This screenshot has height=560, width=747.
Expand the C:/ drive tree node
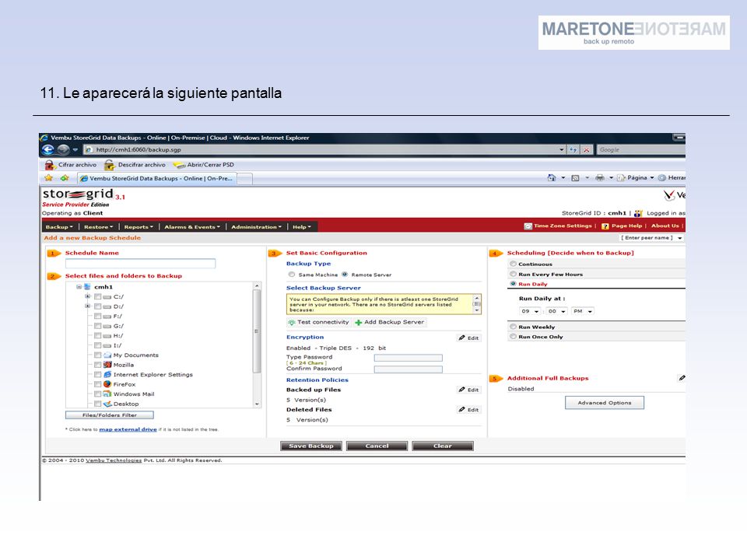88,296
